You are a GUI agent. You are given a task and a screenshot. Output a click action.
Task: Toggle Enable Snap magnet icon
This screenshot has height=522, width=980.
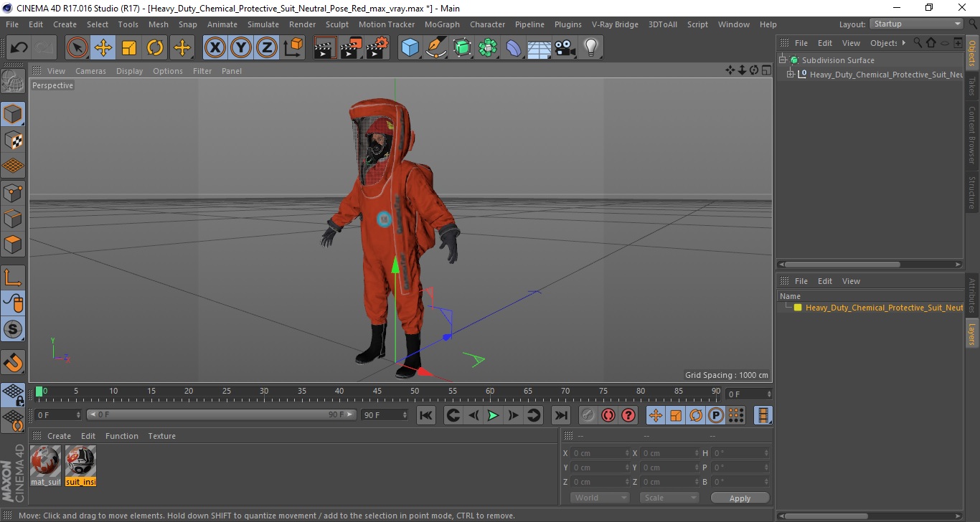point(13,362)
